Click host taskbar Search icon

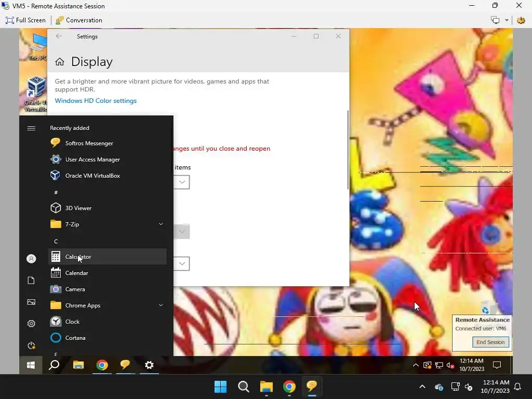coord(243,387)
